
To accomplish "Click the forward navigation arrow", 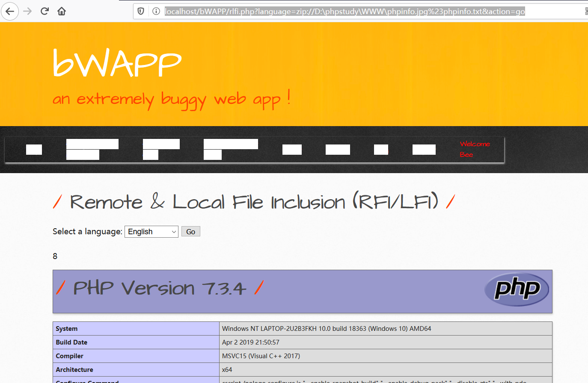I will pyautogui.click(x=28, y=11).
